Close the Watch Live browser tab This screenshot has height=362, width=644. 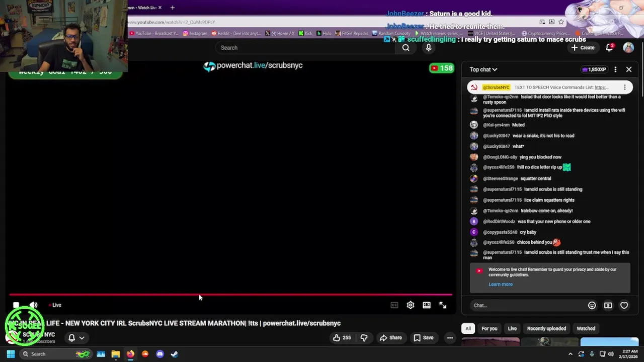(160, 8)
